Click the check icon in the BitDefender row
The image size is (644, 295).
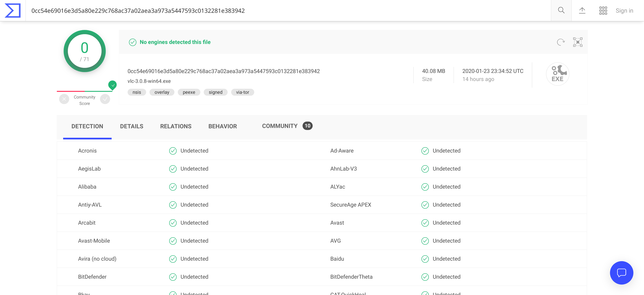(173, 277)
